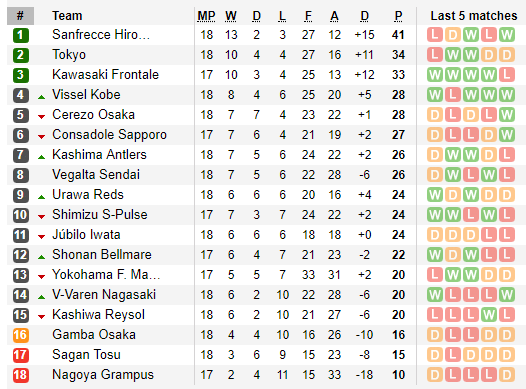The width and height of the screenshot is (526, 389).
Task: Click the Last 5 matches header
Action: coord(474,16)
